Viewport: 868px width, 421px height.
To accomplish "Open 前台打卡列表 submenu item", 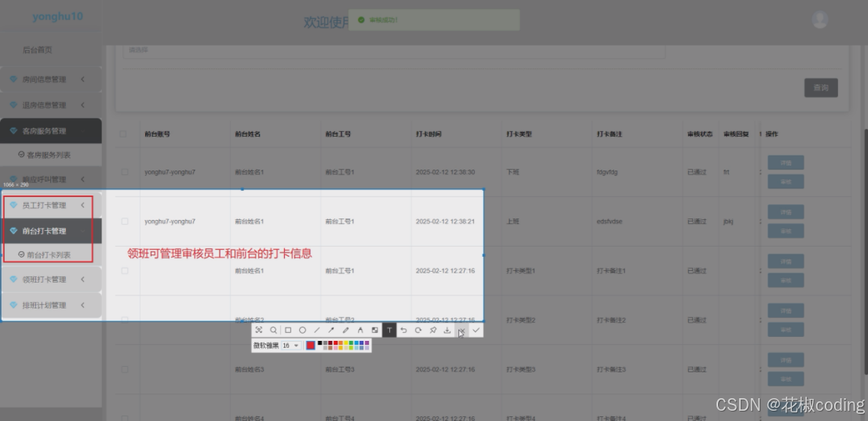I will 49,254.
